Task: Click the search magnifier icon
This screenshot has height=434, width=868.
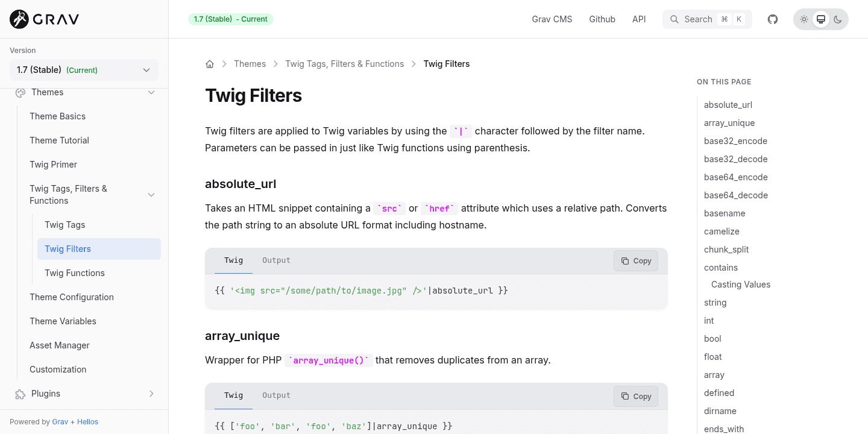Action: tap(675, 19)
